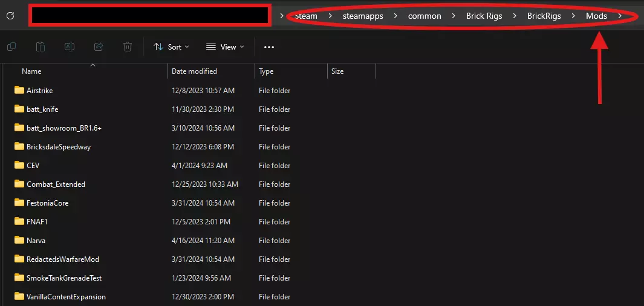Click the FNAF1 folder icon

pyautogui.click(x=19, y=221)
